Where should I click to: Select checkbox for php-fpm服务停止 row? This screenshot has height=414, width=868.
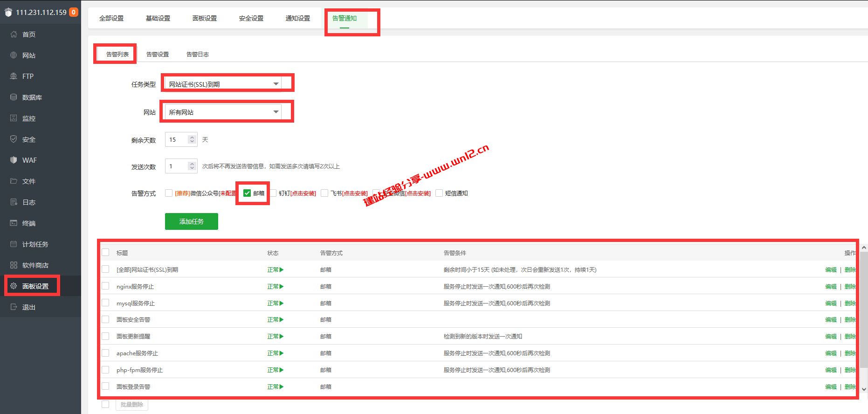tap(105, 369)
